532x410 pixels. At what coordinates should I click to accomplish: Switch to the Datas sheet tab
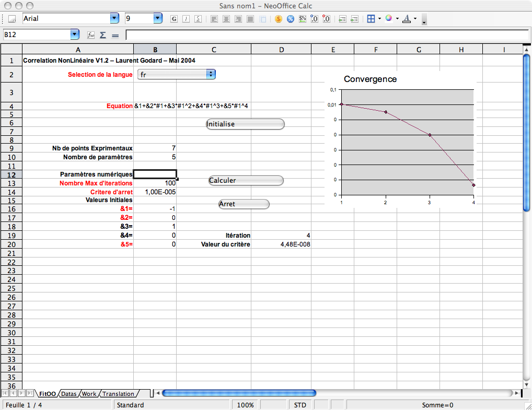[x=68, y=394]
